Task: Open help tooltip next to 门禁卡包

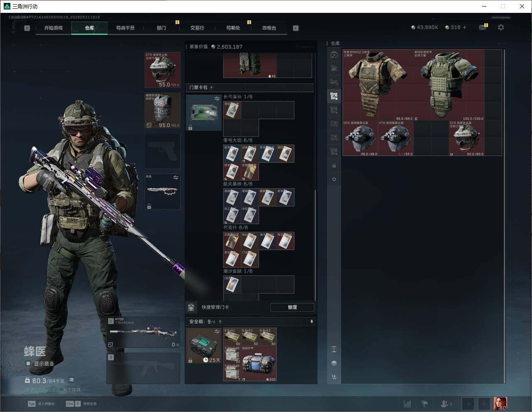Action: pyautogui.click(x=212, y=88)
